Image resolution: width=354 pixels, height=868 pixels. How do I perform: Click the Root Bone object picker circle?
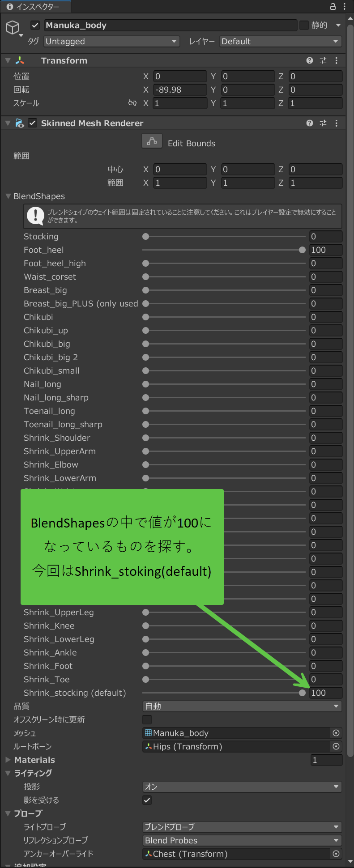(336, 746)
